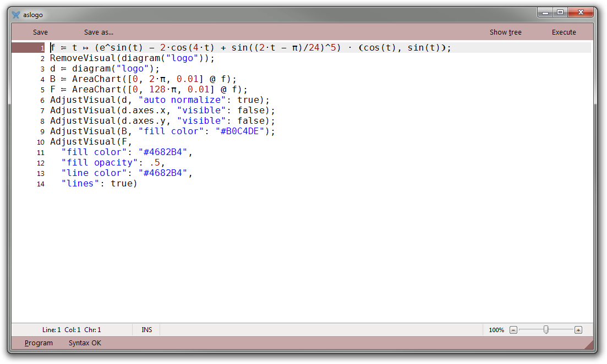Click the zoom slider handle
Viewport: 607px width, 364px height.
tap(546, 330)
